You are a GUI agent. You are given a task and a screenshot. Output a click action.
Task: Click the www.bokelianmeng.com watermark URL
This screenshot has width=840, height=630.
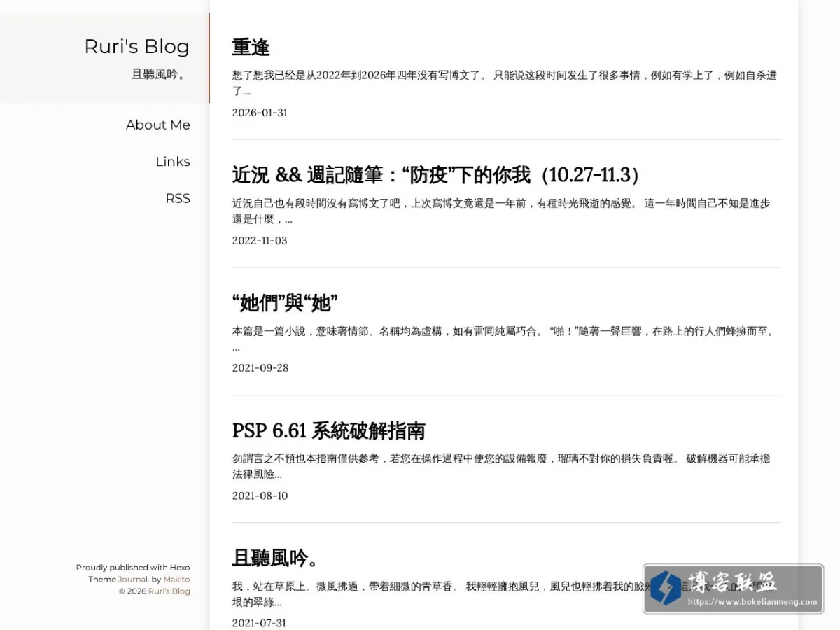(x=752, y=601)
